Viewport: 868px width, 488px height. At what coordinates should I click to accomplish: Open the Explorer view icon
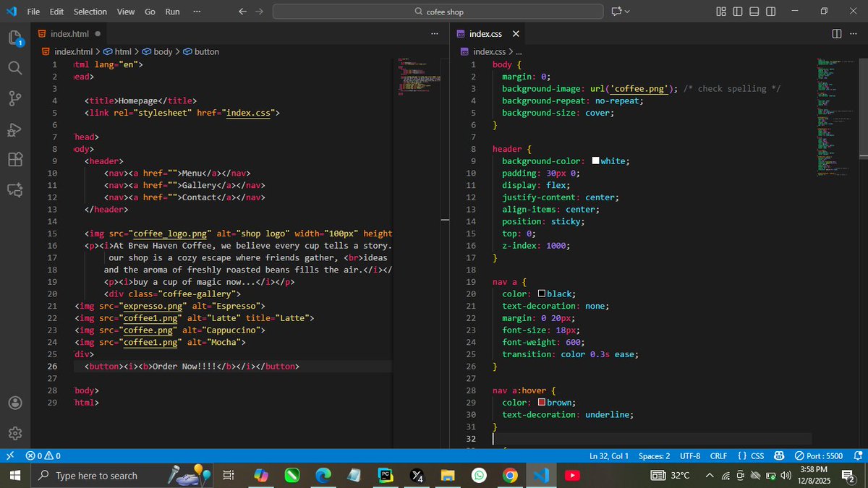pos(15,38)
